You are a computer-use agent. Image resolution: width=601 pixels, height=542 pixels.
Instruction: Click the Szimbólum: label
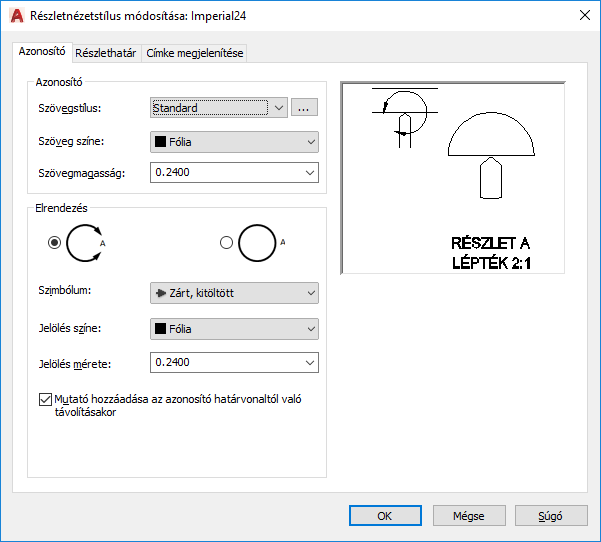[64, 291]
